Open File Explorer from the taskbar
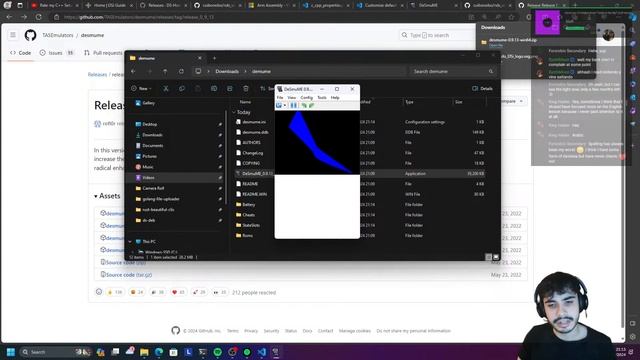Screen dimensions: 640x360 [144, 352]
